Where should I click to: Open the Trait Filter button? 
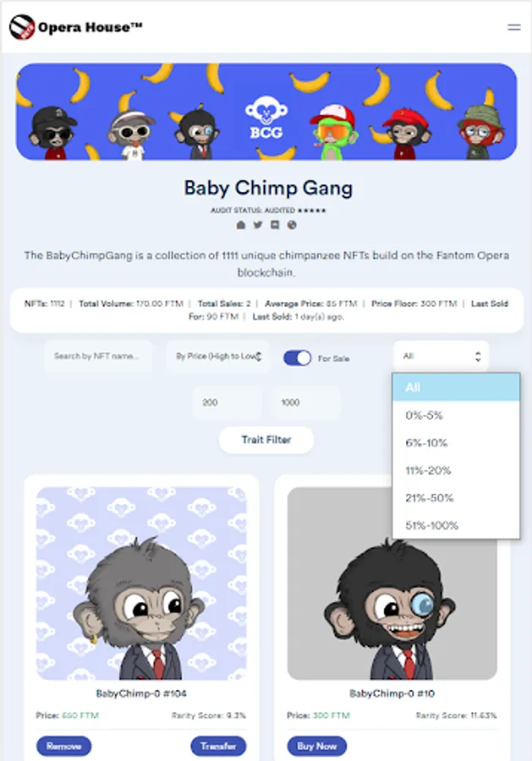click(x=266, y=440)
